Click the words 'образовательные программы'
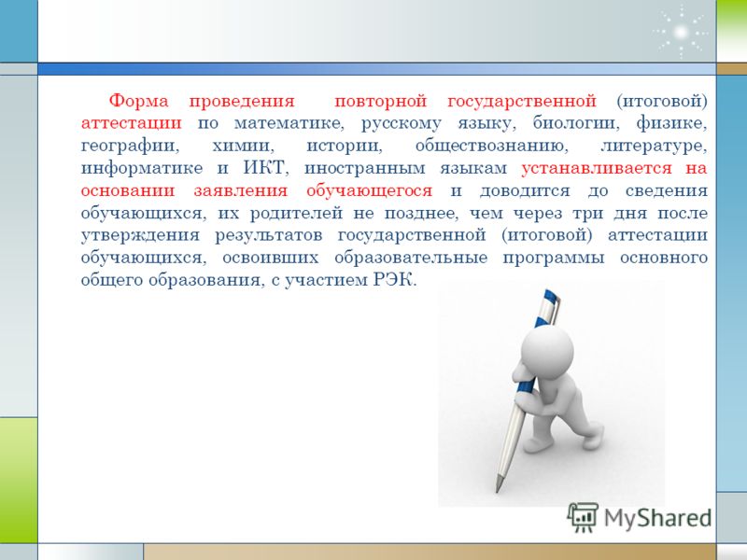This screenshot has width=747, height=560. click(x=470, y=259)
